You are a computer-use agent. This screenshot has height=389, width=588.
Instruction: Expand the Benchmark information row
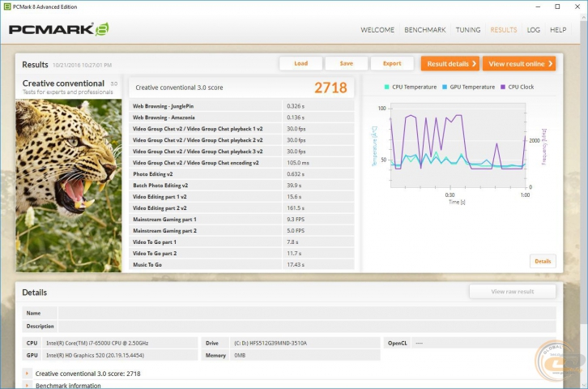point(27,385)
